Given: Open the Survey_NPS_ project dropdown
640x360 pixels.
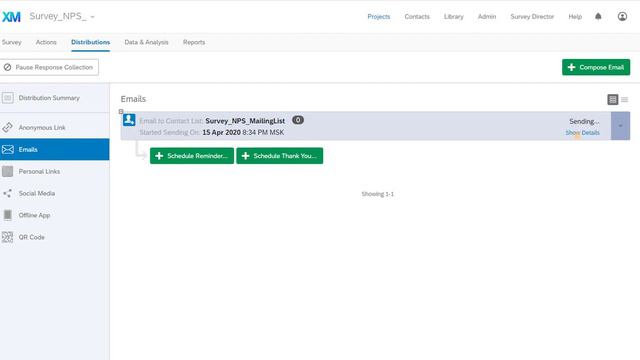Looking at the screenshot, I should 92,17.
